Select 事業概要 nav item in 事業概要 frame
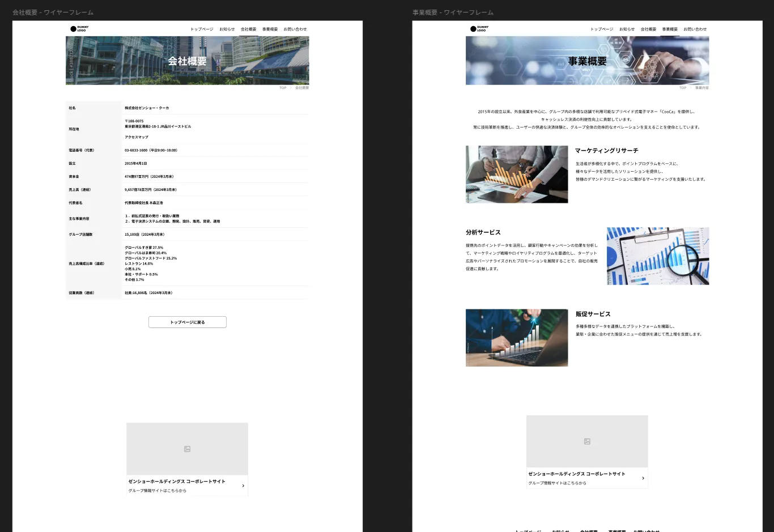Screen dimensions: 774x532 click(670, 29)
